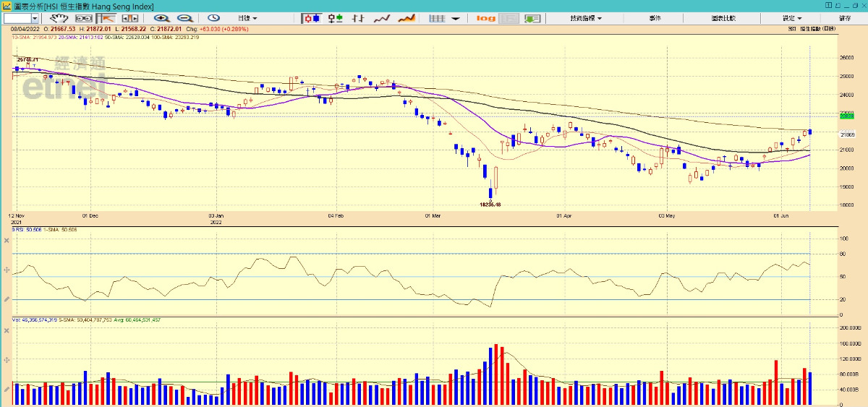Switch to OHLC bar chart type
This screenshot has height=407, width=868.
(358, 17)
